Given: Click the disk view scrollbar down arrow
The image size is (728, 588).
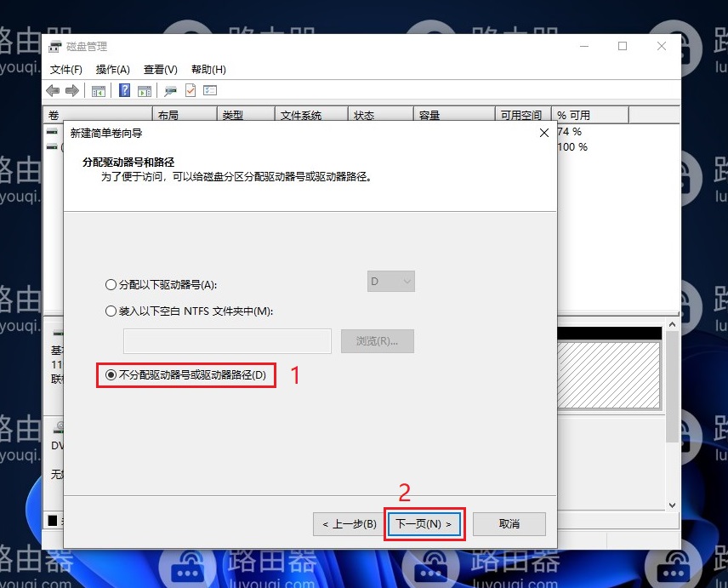Looking at the screenshot, I should 672,505.
